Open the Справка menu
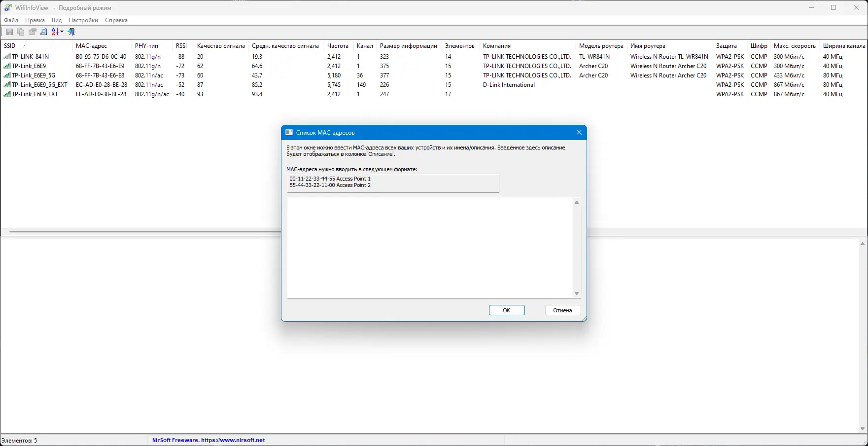This screenshot has width=868, height=446. click(x=116, y=20)
